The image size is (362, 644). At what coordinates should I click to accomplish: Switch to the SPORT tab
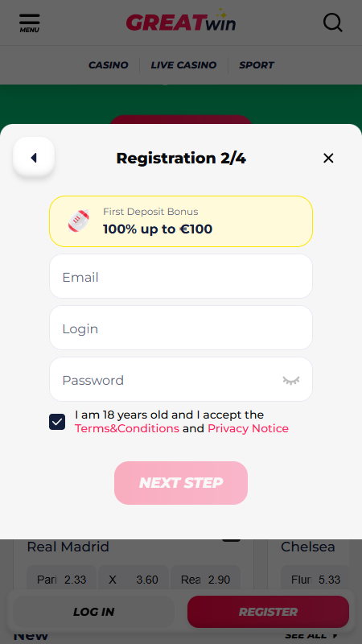pos(257,65)
